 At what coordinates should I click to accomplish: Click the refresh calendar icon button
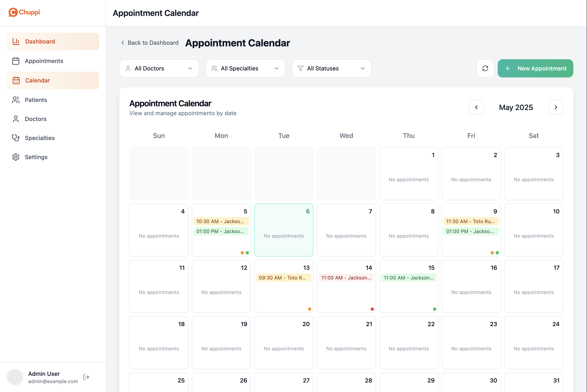tap(485, 68)
